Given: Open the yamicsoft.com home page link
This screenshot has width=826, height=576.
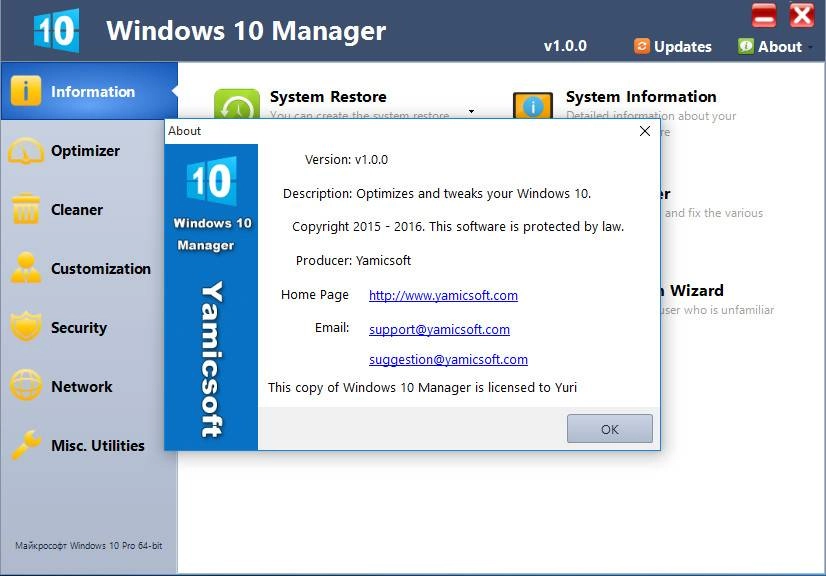Looking at the screenshot, I should pyautogui.click(x=443, y=295).
